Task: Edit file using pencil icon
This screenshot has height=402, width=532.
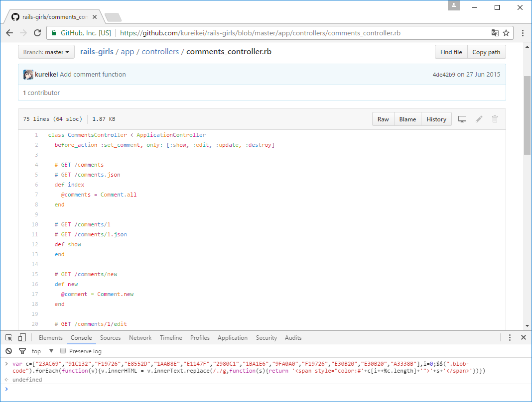Action: pos(479,119)
